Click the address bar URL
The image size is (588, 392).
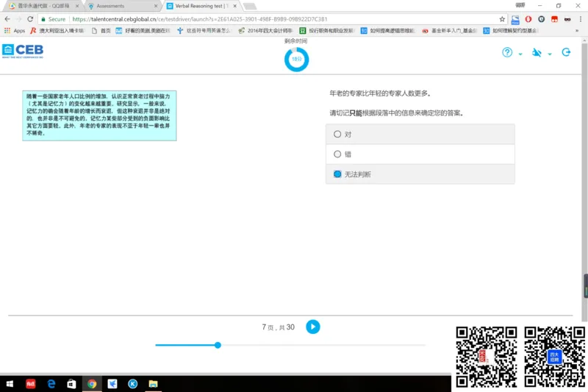coord(199,19)
